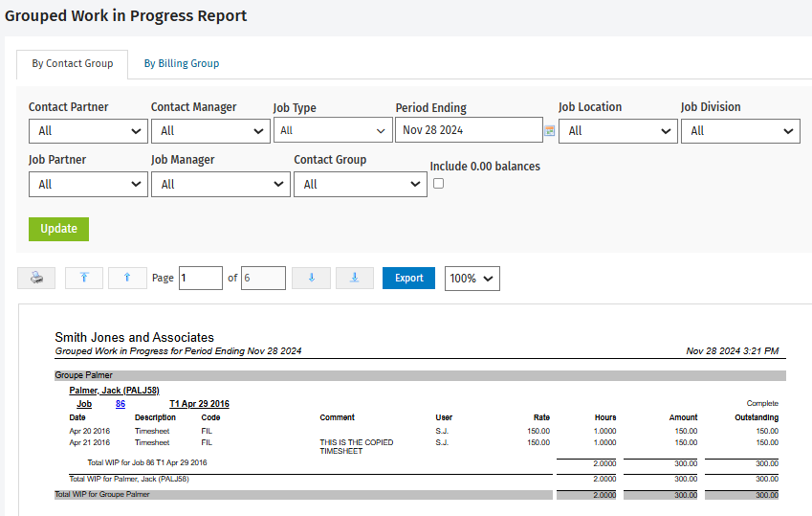Screen dimensions: 812x516
Task: Go to previous report page
Action: pos(127,278)
